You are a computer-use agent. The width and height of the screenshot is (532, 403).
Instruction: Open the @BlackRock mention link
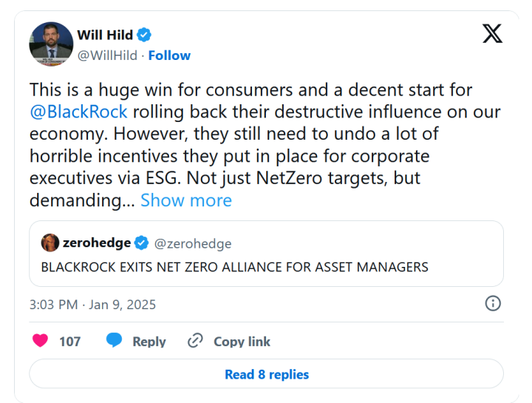[x=78, y=112]
